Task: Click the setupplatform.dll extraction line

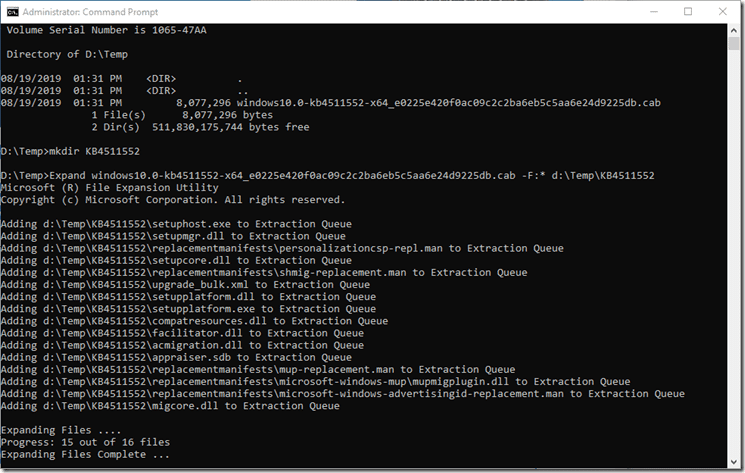Action: click(x=188, y=297)
